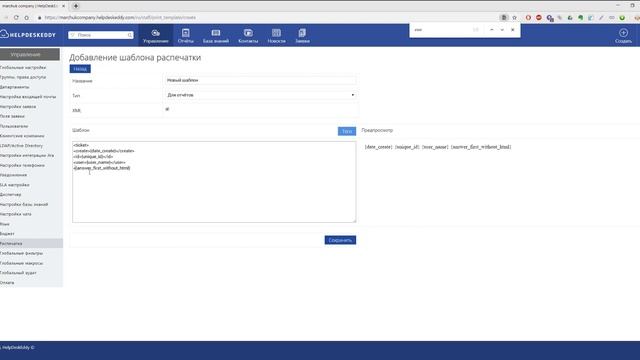Click the red Opera extension icon

point(528,18)
